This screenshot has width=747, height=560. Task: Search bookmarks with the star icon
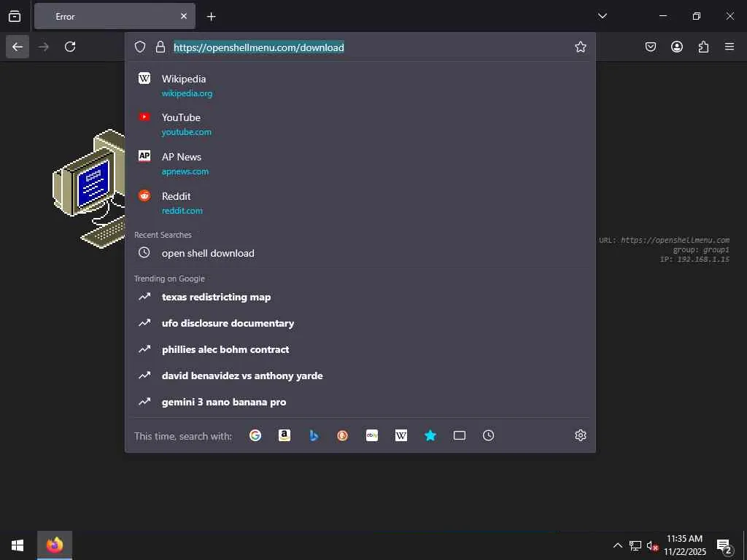click(x=430, y=435)
